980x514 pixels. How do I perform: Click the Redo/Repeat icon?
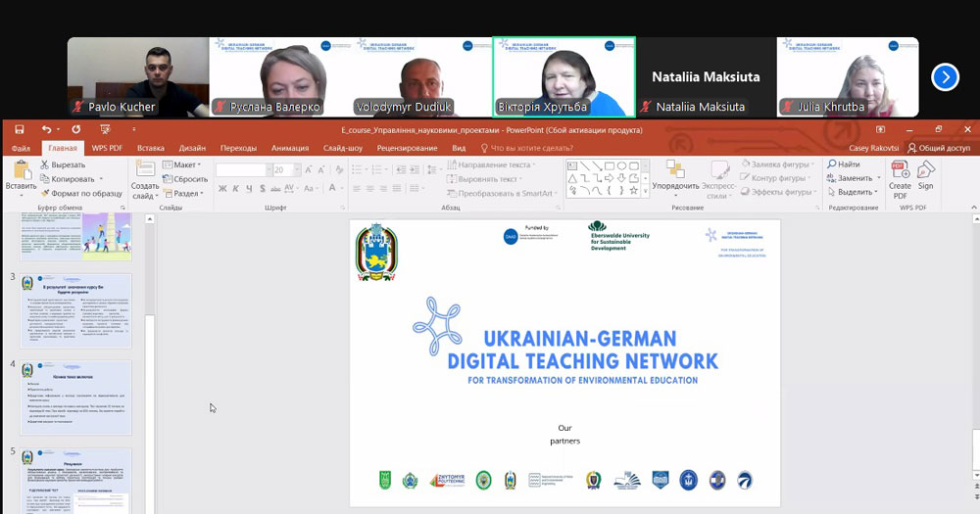[75, 129]
